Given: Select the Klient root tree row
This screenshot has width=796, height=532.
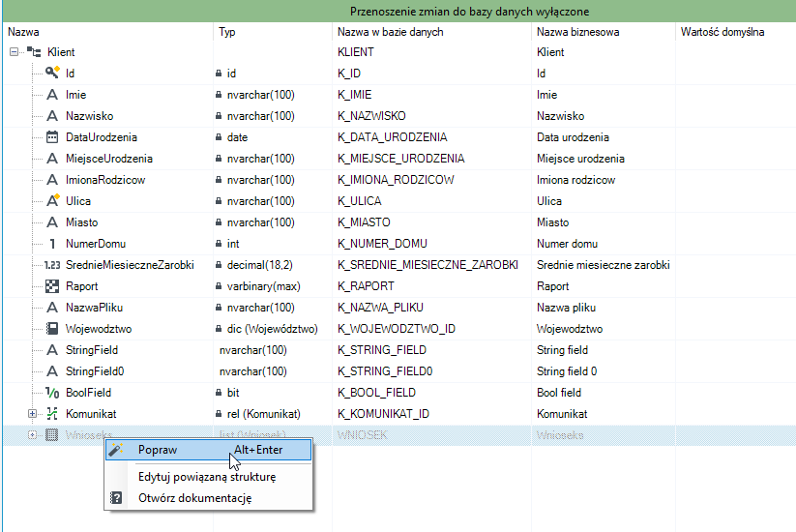Looking at the screenshot, I should coord(399,52).
